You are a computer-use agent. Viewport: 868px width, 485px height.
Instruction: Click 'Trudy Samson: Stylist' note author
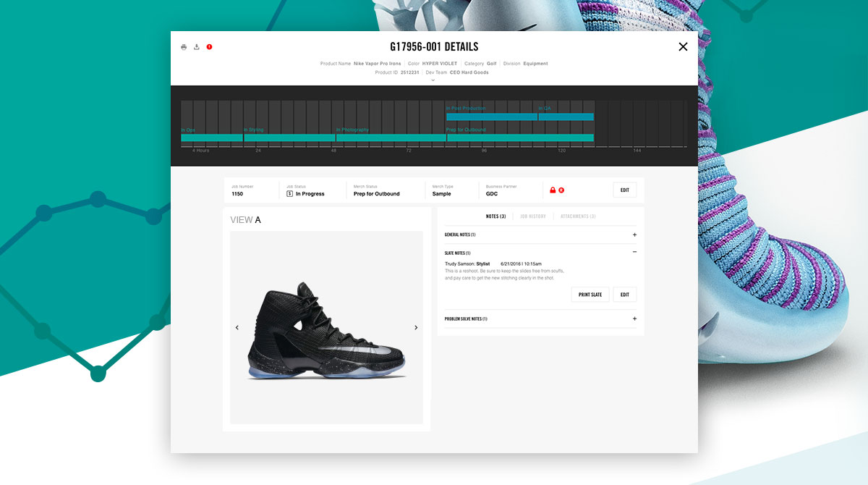(x=467, y=263)
